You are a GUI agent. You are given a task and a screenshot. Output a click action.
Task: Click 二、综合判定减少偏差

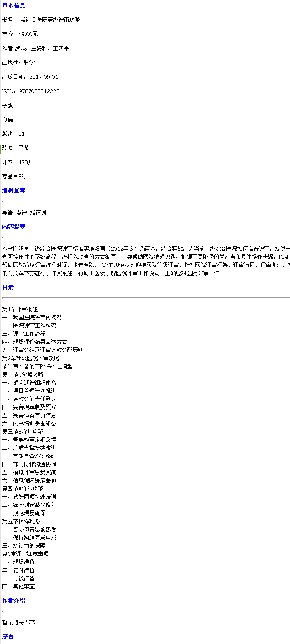tap(29, 505)
